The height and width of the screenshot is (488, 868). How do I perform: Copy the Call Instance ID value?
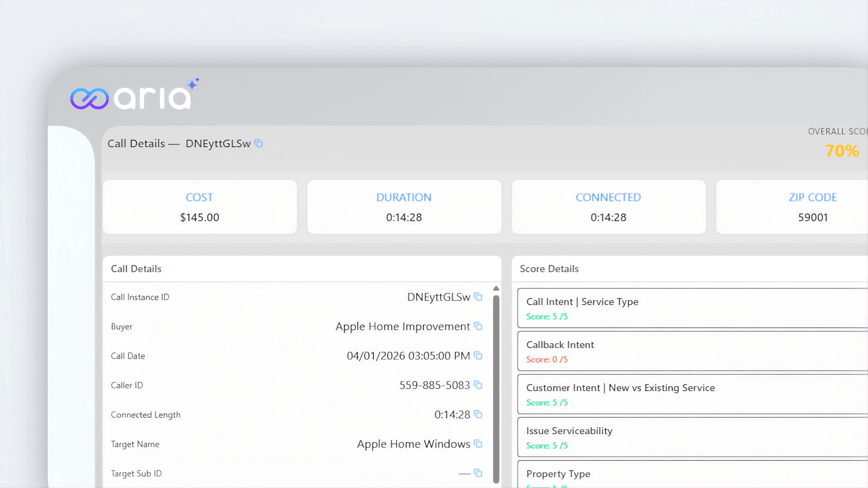coord(478,297)
